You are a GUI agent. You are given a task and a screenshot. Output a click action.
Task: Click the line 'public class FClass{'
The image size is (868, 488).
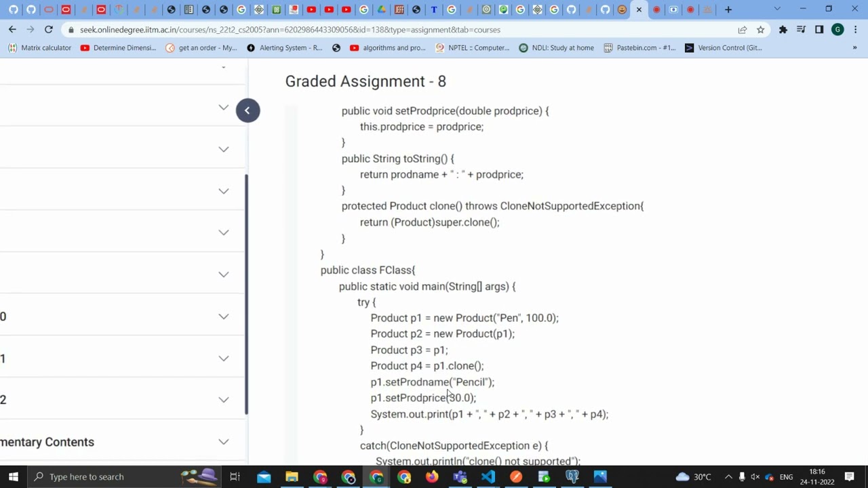pyautogui.click(x=368, y=270)
